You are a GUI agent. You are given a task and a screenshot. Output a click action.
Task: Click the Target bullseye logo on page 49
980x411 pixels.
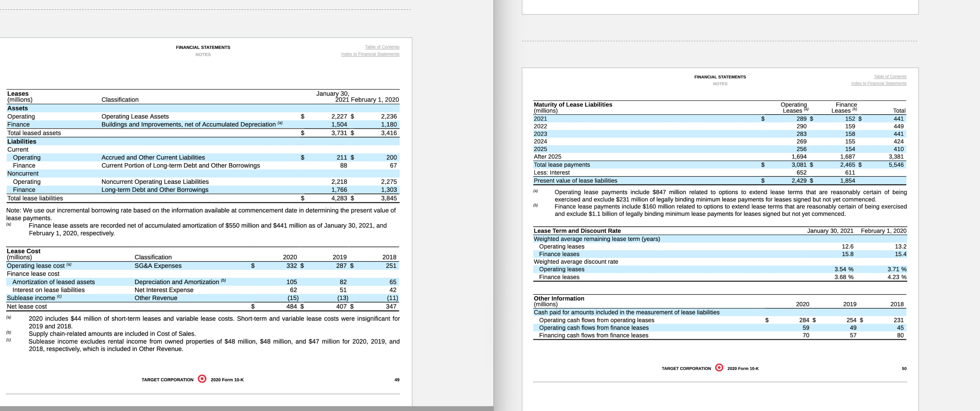202,379
